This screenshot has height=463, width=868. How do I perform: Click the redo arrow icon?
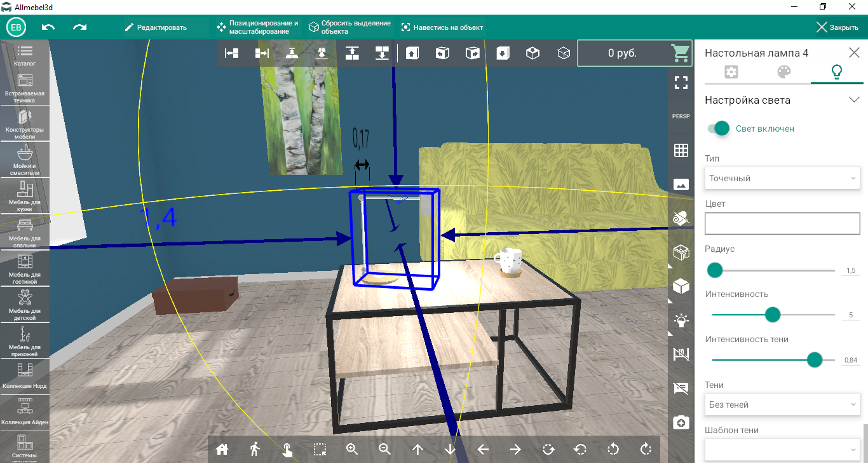click(x=79, y=27)
